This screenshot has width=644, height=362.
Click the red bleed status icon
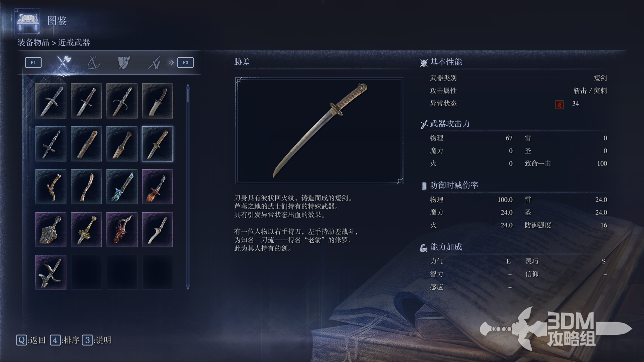click(x=559, y=104)
